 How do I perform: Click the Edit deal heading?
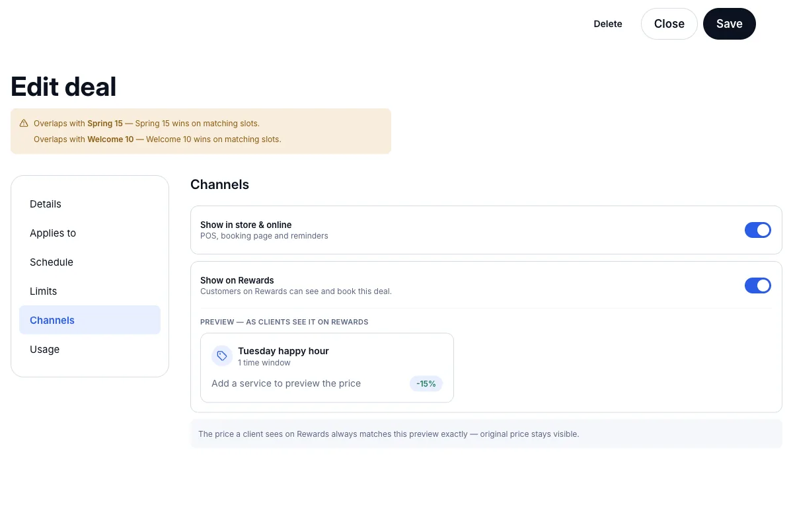[x=63, y=87]
